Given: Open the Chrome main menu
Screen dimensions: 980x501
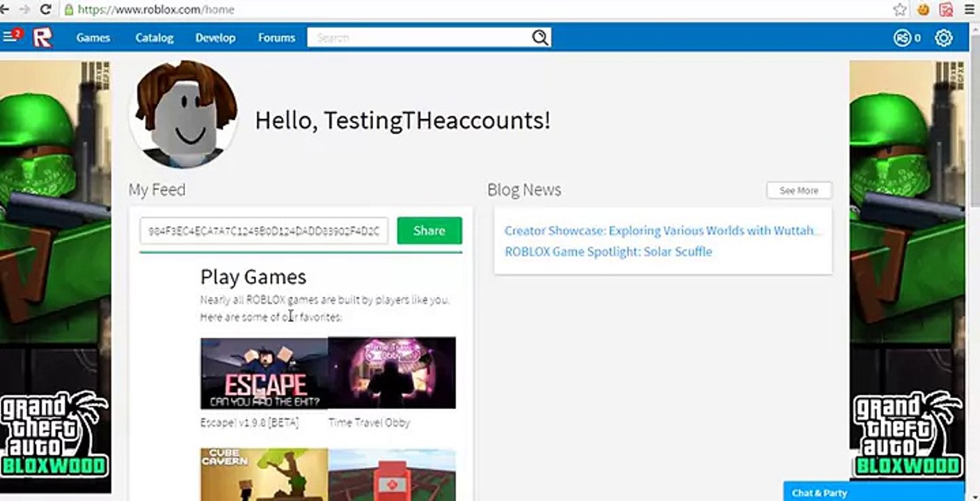Looking at the screenshot, I should pyautogui.click(x=970, y=10).
